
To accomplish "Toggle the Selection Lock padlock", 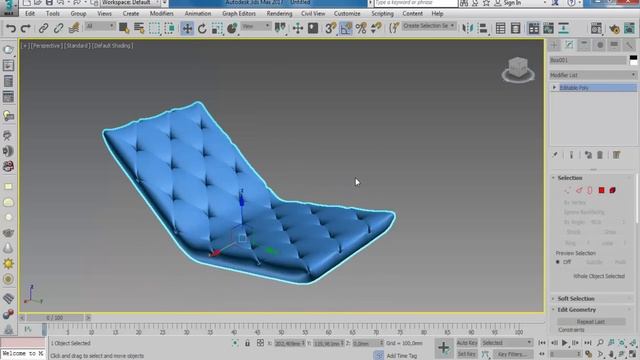I will pyautogui.click(x=247, y=343).
